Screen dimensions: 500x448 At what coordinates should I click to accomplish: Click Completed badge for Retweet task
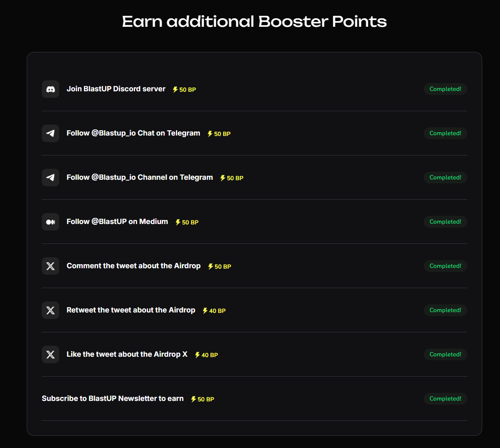(x=445, y=310)
